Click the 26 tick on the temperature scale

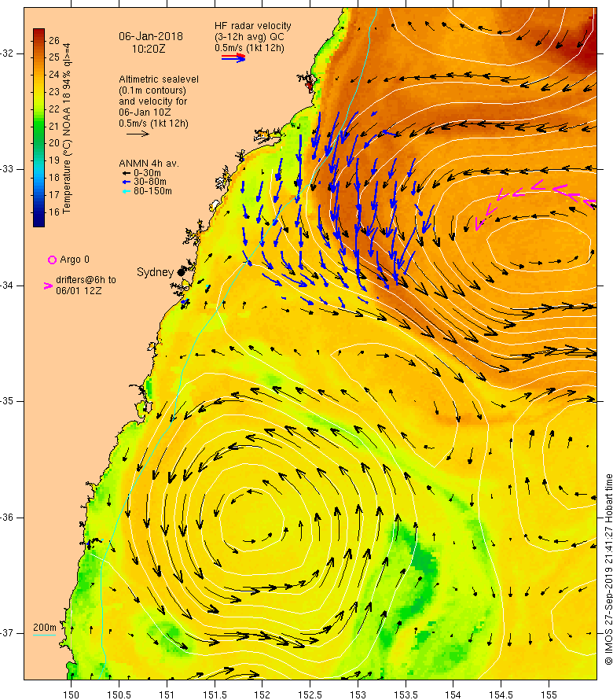[54, 41]
